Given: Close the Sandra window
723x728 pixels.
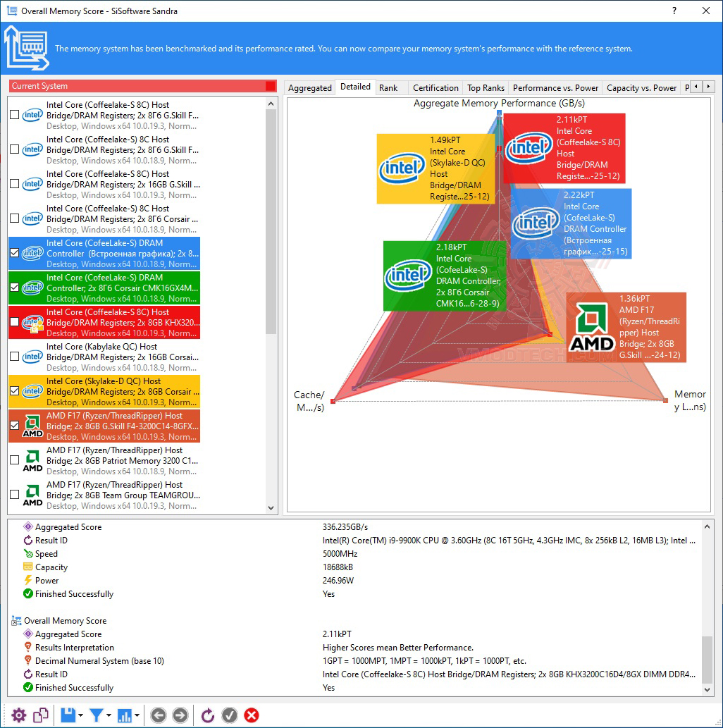Looking at the screenshot, I should (706, 11).
